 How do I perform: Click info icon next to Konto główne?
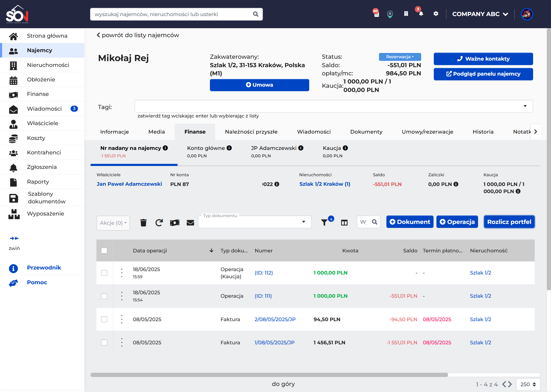point(229,148)
